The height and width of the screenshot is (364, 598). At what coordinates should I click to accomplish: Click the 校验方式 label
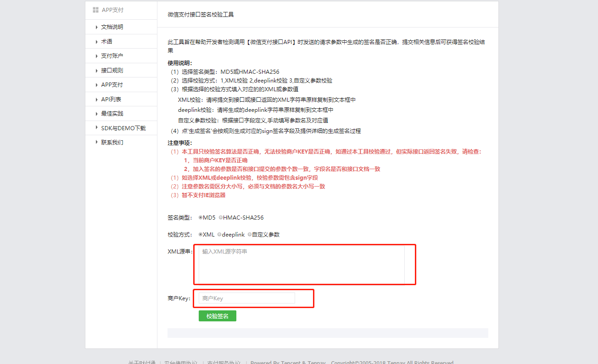click(x=180, y=234)
